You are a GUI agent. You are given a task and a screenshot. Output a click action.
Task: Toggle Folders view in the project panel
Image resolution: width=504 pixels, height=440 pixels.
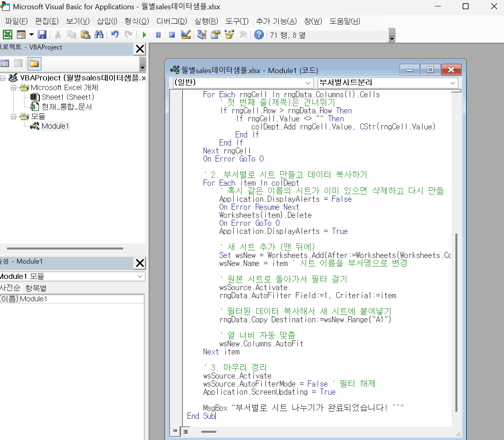point(35,63)
